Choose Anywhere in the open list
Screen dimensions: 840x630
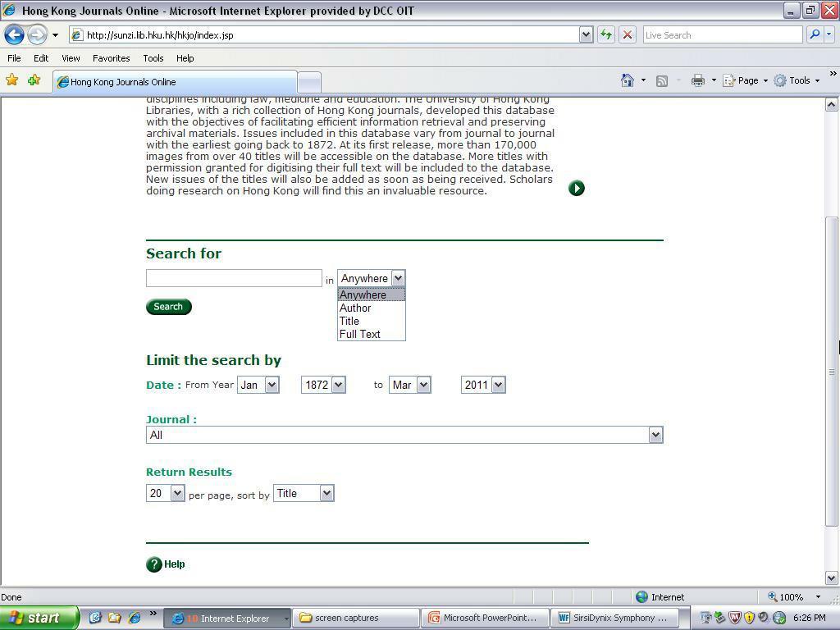point(372,294)
